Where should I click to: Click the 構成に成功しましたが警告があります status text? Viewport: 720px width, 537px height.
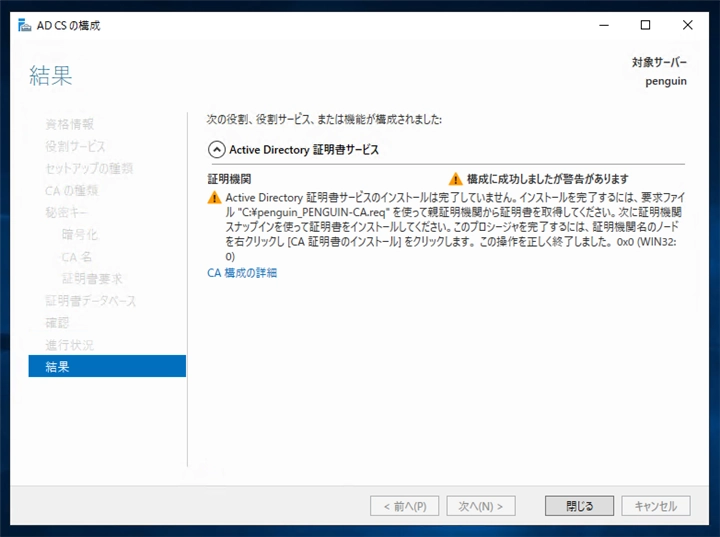[x=547, y=179]
